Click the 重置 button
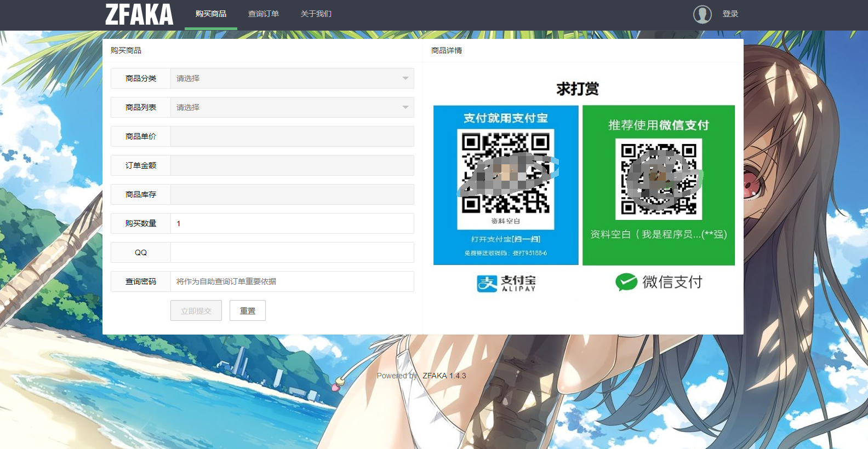The height and width of the screenshot is (449, 868). (248, 310)
